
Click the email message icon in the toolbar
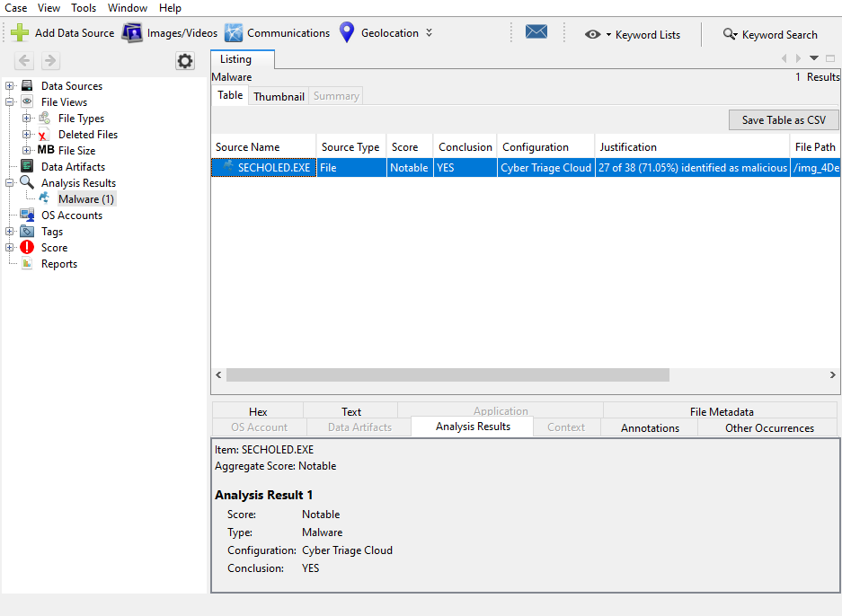pyautogui.click(x=536, y=31)
